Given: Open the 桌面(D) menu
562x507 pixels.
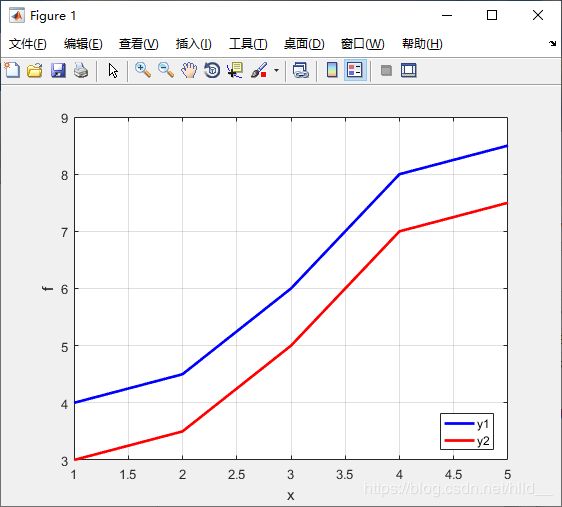Looking at the screenshot, I should tap(304, 44).
